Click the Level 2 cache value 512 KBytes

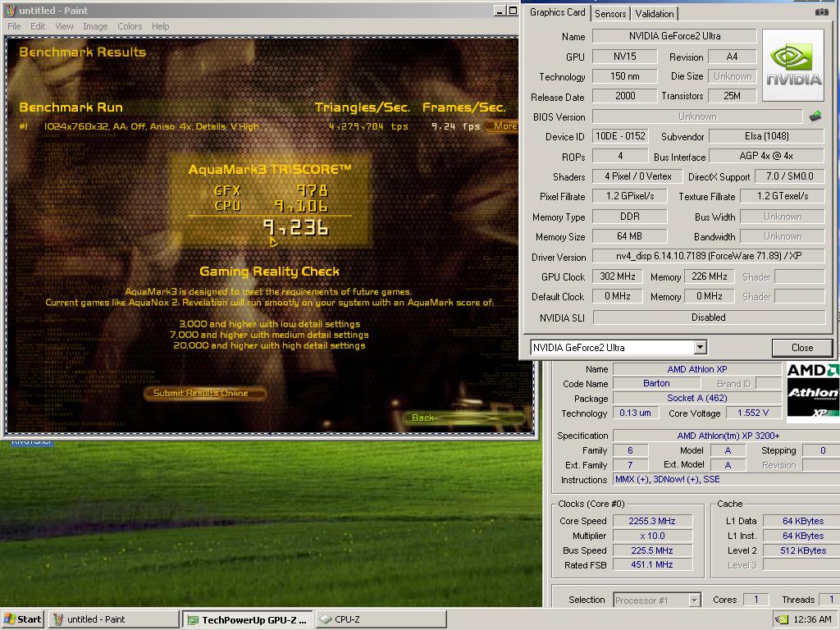(x=802, y=550)
